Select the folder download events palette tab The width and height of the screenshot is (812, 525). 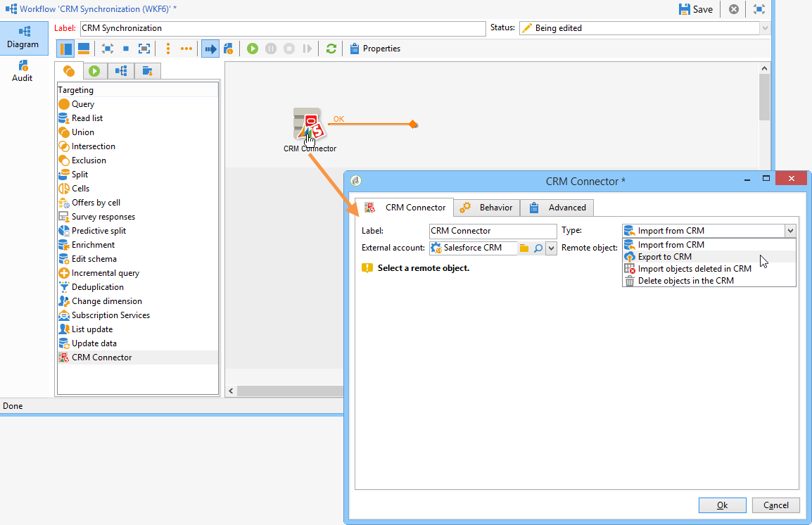(x=147, y=71)
